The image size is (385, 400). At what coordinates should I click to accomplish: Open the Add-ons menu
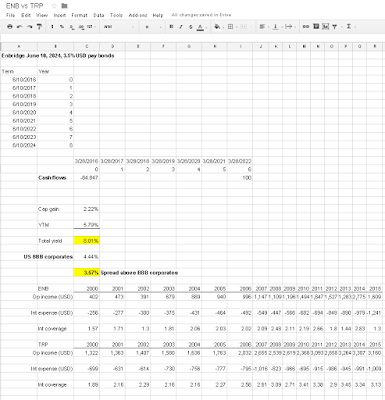coord(138,15)
